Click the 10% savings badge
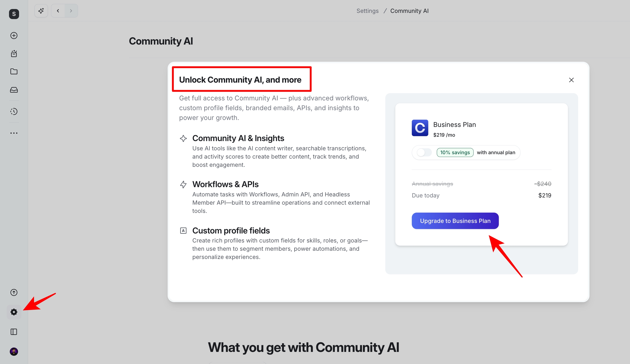Image resolution: width=630 pixels, height=364 pixels. click(455, 152)
